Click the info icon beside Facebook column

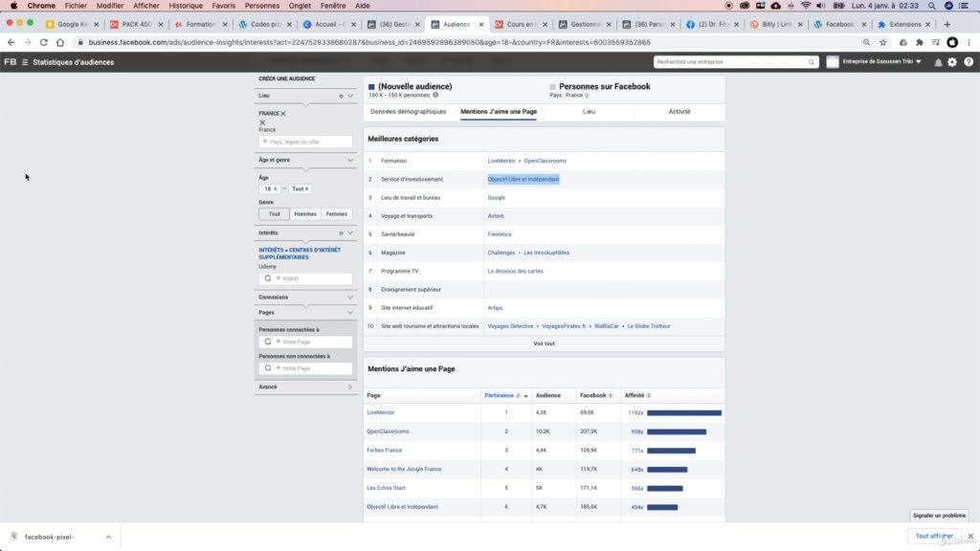coord(611,395)
